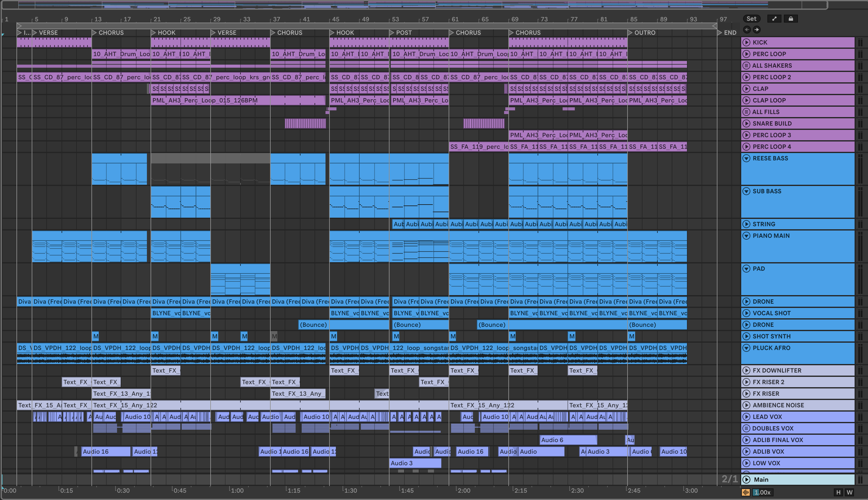
Task: Click the Automation Mode link icon
Action: point(774,19)
